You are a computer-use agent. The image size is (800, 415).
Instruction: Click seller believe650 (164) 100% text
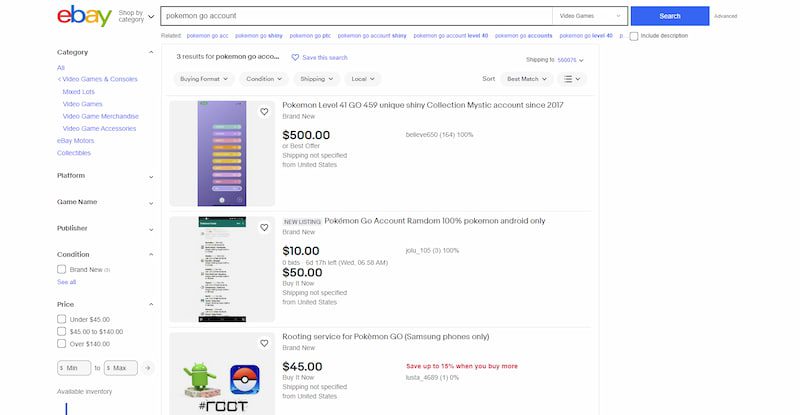[439, 135]
